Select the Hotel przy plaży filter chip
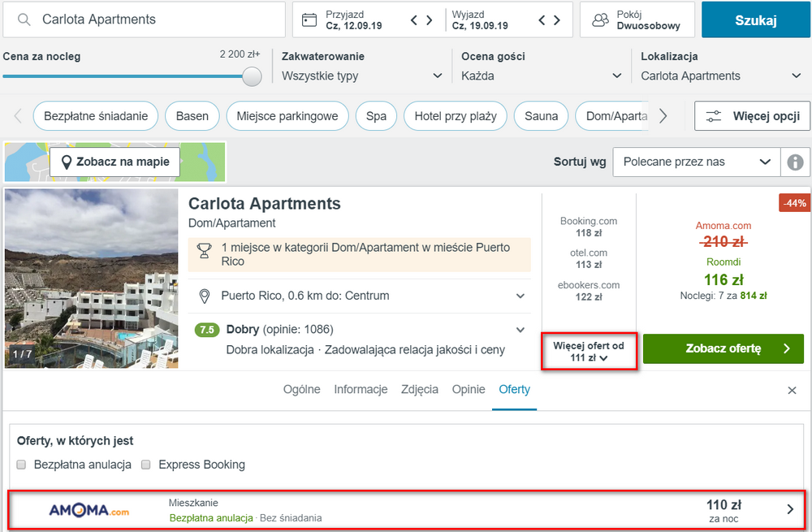The image size is (812, 532). [x=456, y=116]
